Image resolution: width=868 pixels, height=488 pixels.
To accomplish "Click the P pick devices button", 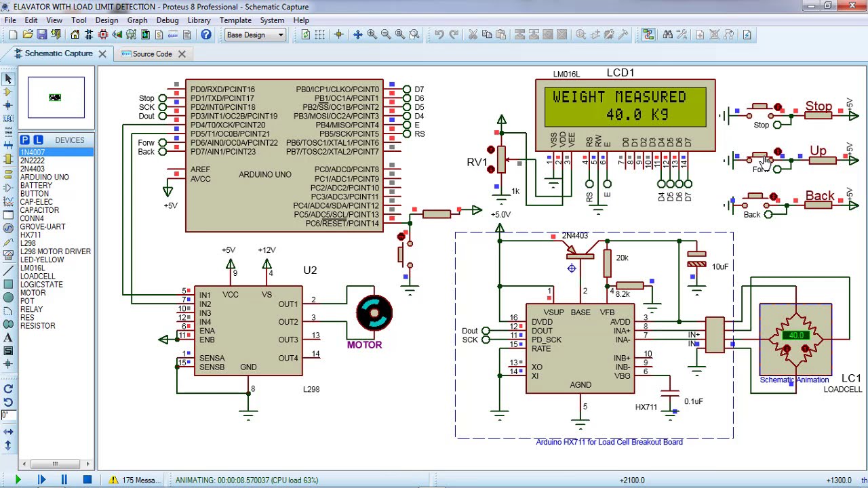I will [25, 140].
